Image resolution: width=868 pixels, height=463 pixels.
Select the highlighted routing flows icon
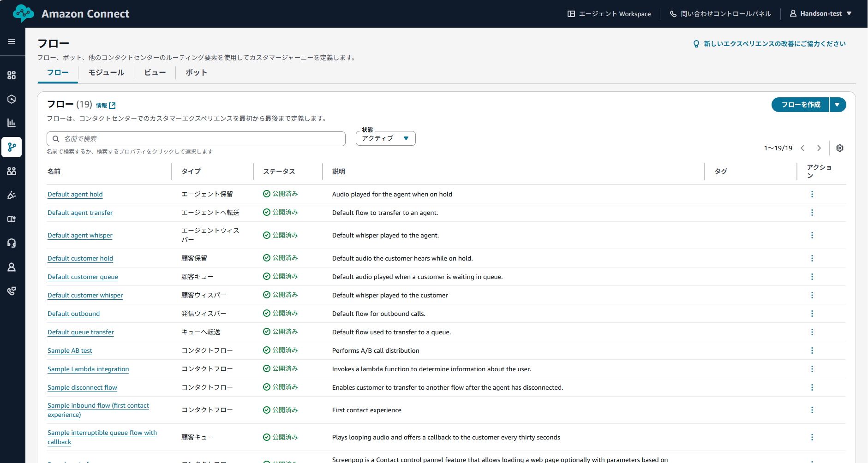[12, 147]
